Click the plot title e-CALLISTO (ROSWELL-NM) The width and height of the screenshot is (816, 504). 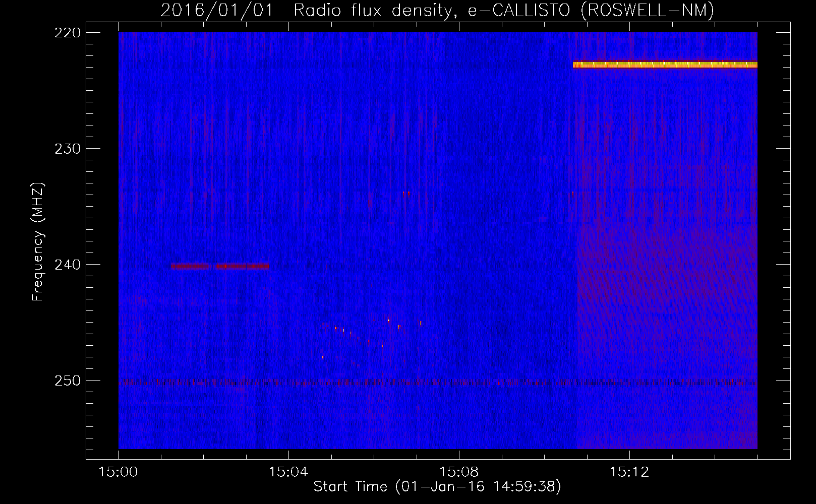pos(591,11)
